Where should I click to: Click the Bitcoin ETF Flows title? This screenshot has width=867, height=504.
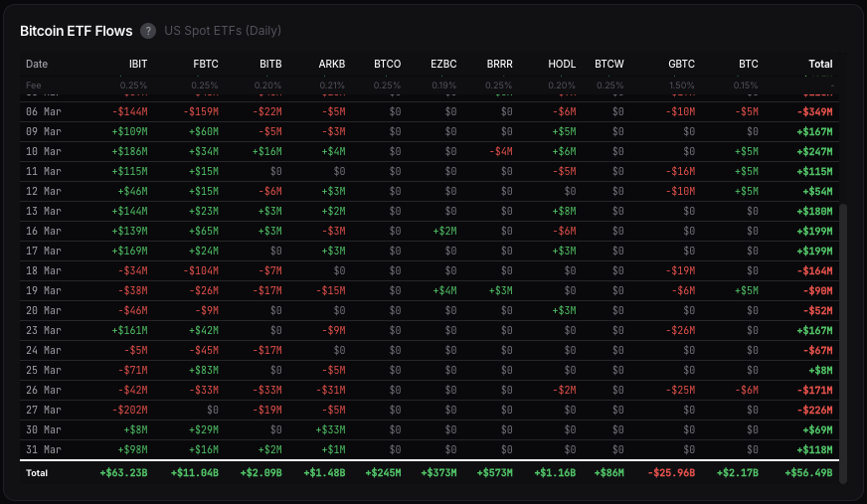[77, 31]
